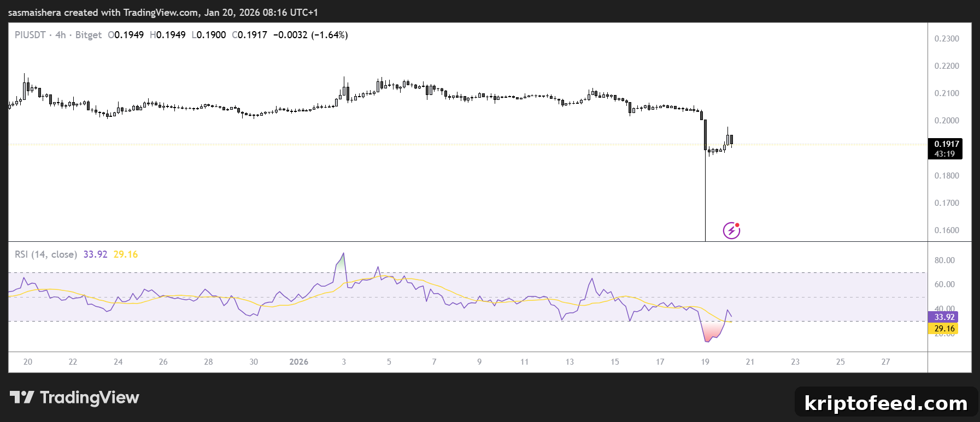Screen dimensions: 980x422
Task: Click the 80.00 RSI axis label
Action: 944,260
